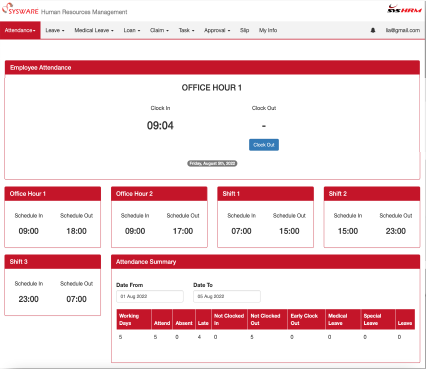Open the Approval dropdown
The height and width of the screenshot is (369, 426).
tap(217, 30)
